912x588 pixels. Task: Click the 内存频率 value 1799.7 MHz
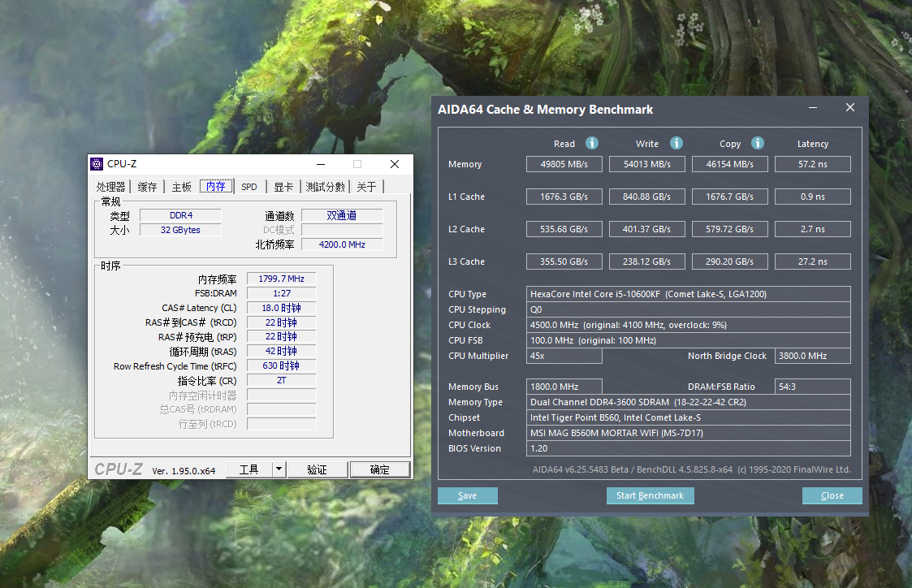click(282, 279)
